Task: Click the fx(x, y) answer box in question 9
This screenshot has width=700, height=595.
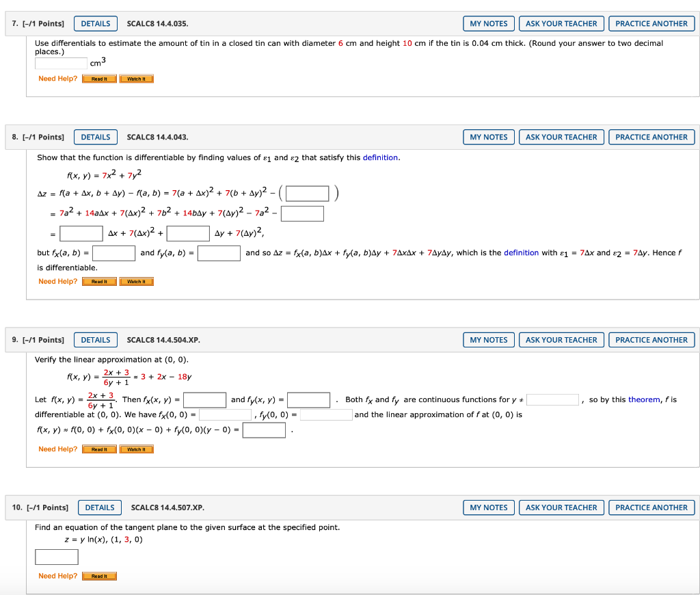Action: click(x=205, y=400)
